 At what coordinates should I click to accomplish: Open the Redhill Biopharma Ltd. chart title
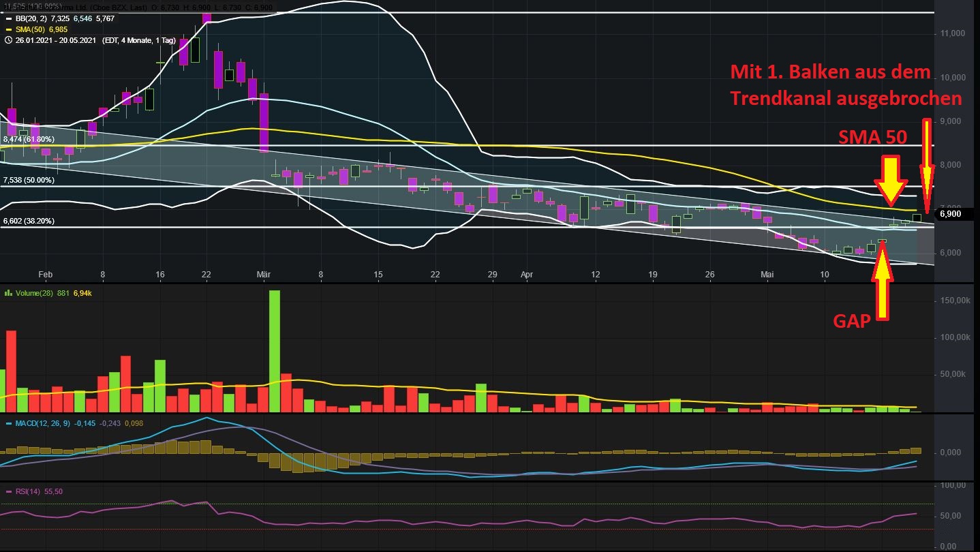coord(55,7)
